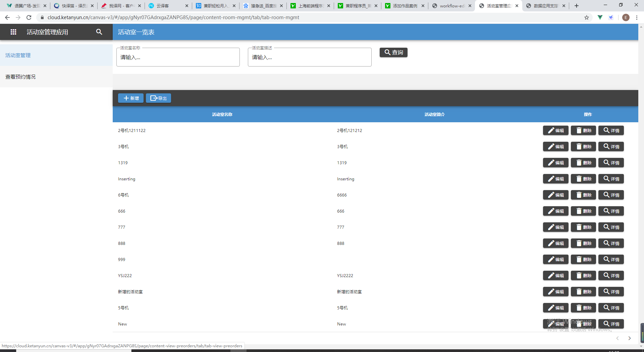This screenshot has height=352, width=644.
Task: Click the page vertical scrollbar
Action: click(642, 186)
